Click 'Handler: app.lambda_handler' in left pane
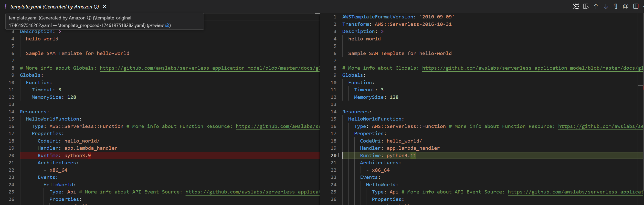This screenshot has width=644, height=205. point(78,148)
